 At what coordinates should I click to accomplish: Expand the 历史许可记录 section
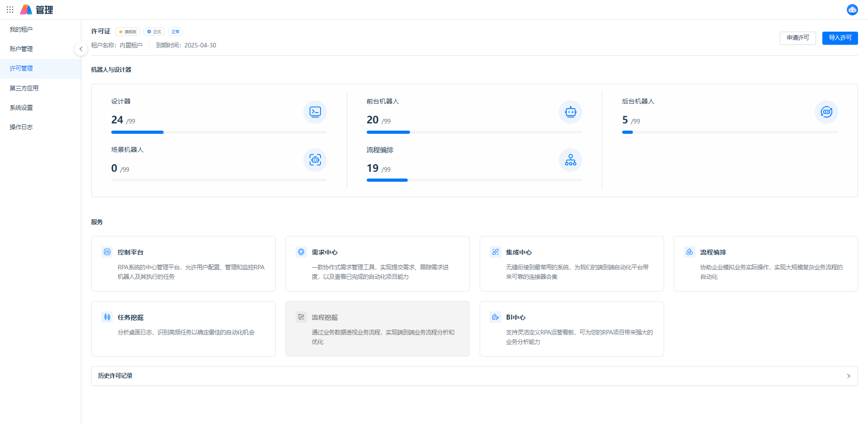tap(848, 376)
